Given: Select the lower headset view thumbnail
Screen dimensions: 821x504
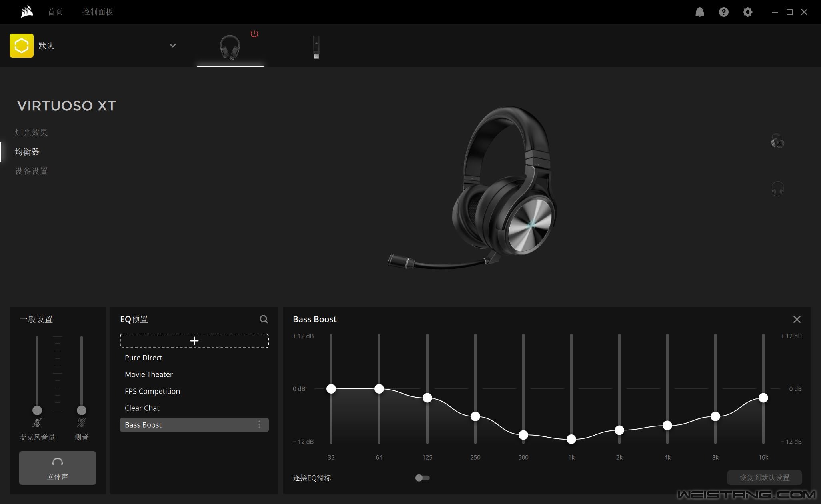Looking at the screenshot, I should (x=777, y=189).
